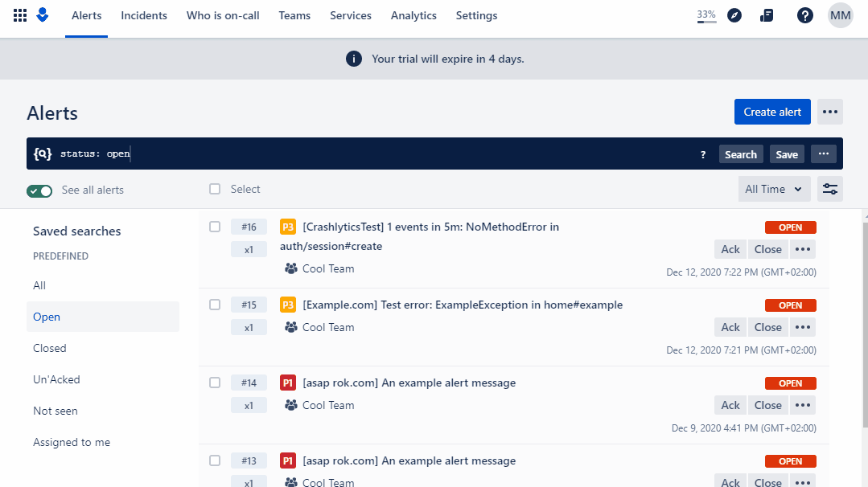Open Who is on-call tab

(x=223, y=15)
